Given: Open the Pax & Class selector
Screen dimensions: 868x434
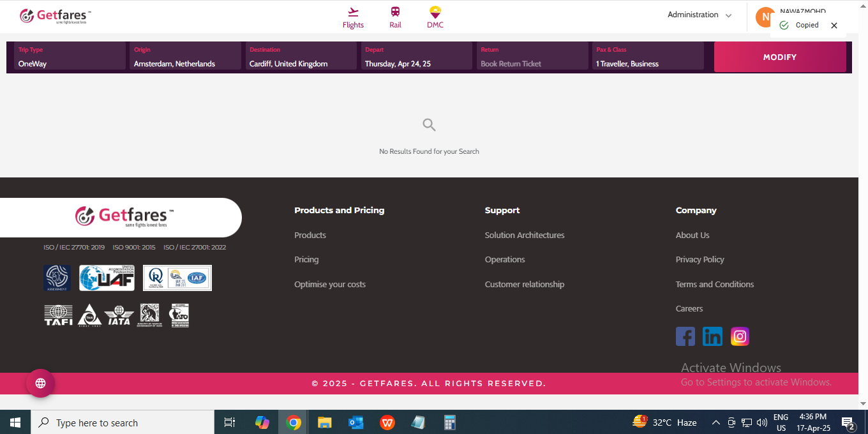Looking at the screenshot, I should point(648,57).
